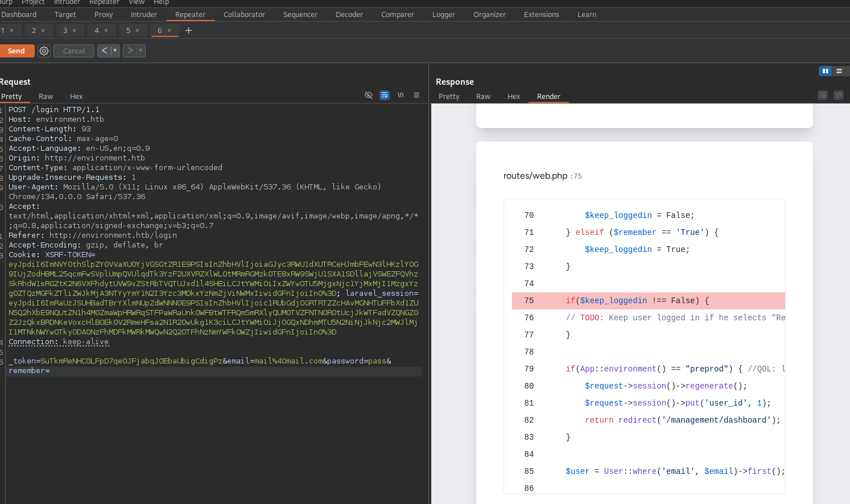Viewport: 850px width, 504px height.
Task: Close Repeater tab 2
Action: point(43,30)
